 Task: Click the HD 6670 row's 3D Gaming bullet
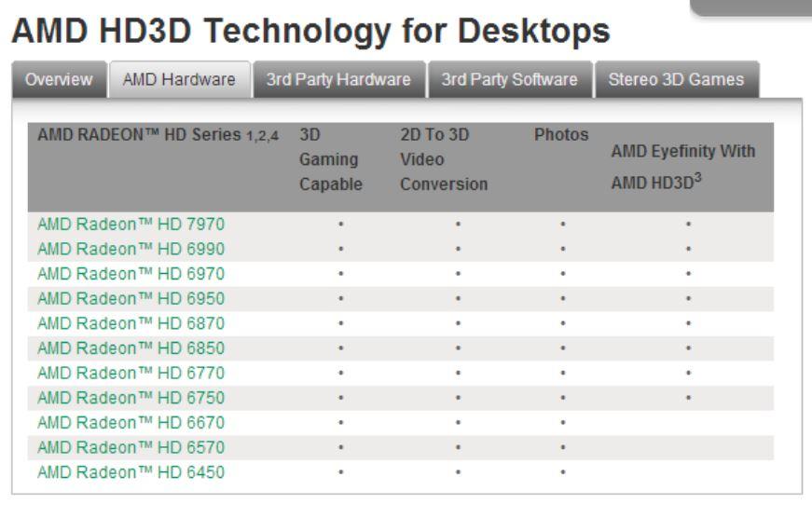[341, 423]
